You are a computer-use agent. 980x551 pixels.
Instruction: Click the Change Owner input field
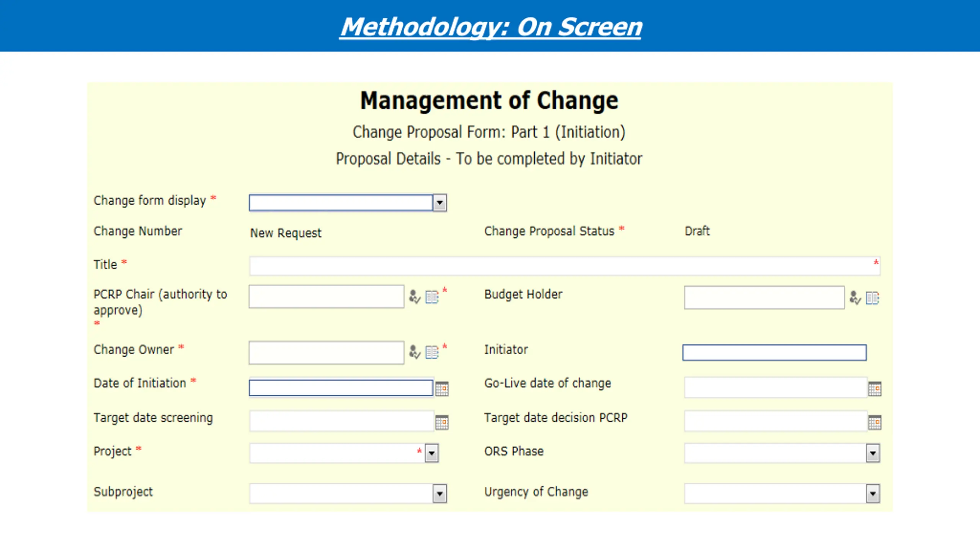coord(327,352)
